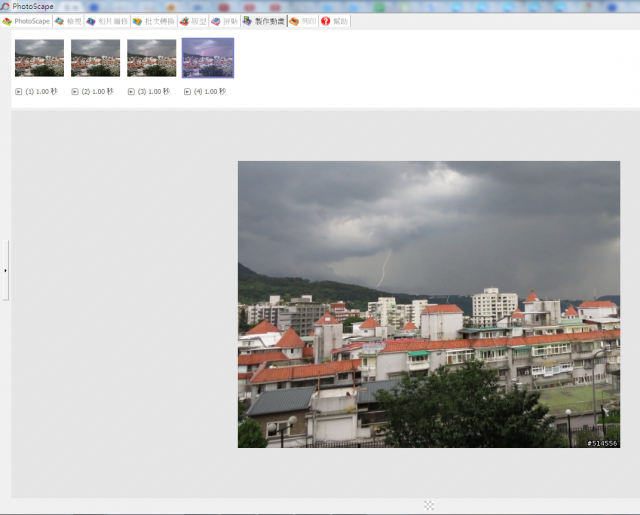Screen dimensions: 640x515
Task: Click the "(4) 1.00 秒" duration label
Action: point(210,91)
